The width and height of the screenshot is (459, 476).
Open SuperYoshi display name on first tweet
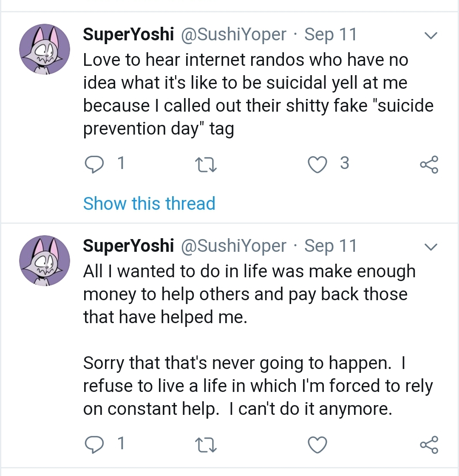[x=128, y=34]
